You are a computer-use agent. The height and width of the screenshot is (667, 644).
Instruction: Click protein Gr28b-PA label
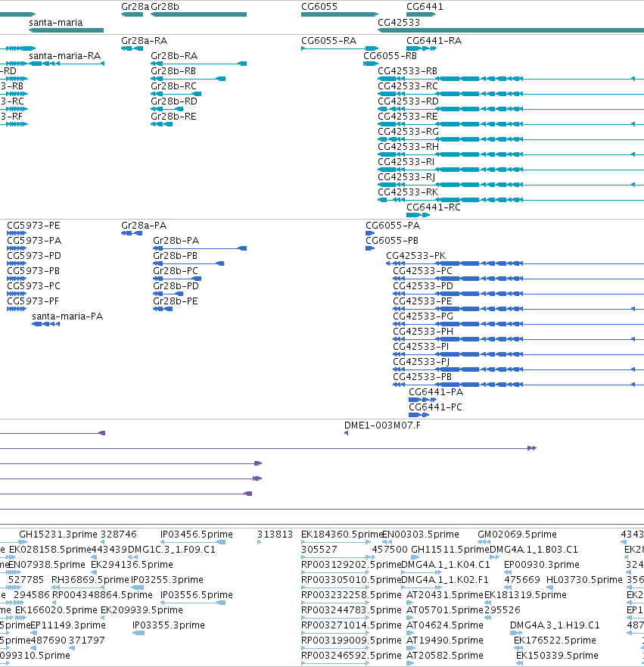(x=176, y=241)
